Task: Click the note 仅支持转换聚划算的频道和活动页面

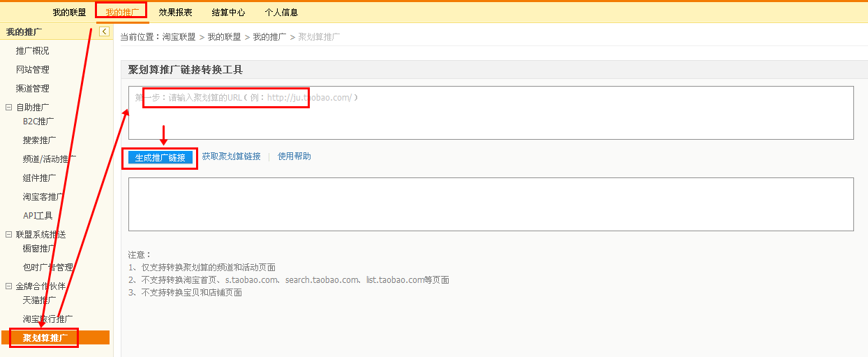Action: click(x=209, y=268)
